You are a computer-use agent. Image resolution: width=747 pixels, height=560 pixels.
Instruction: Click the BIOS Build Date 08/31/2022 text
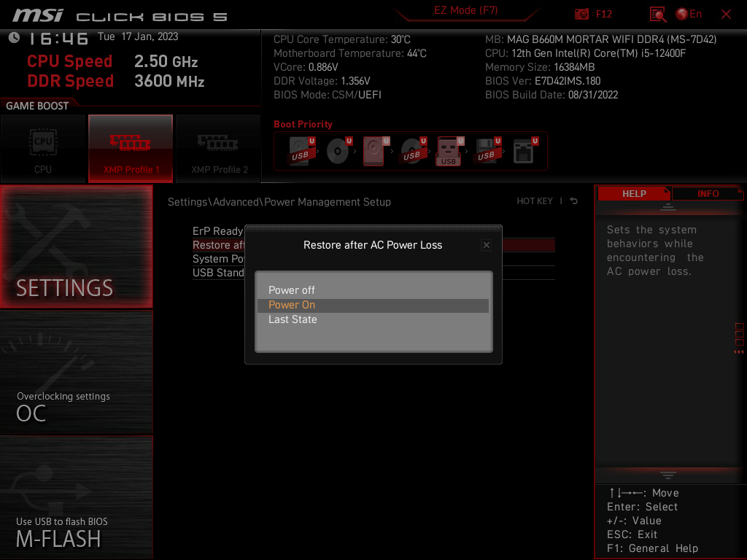[x=551, y=95]
